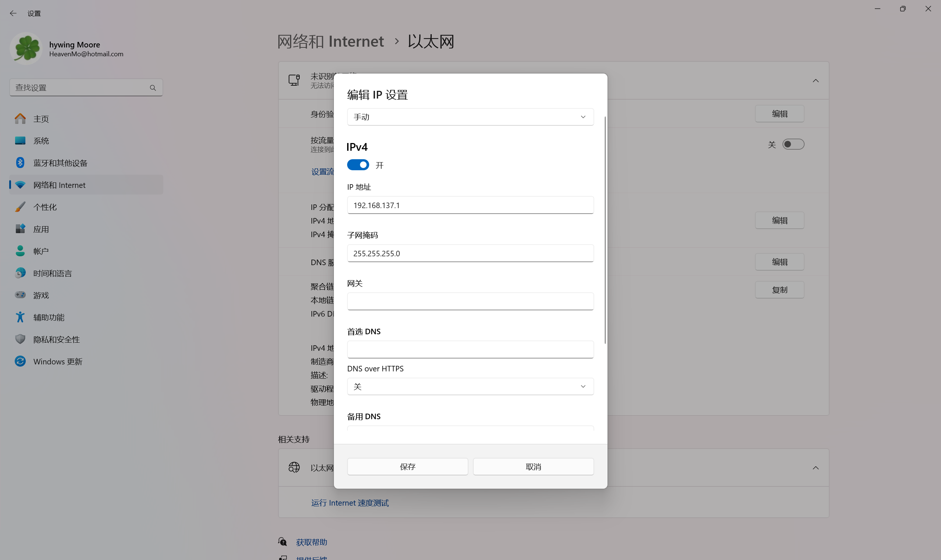The image size is (941, 560).
Task: Navigate back to 网络和 Internet breadcrumb
Action: click(330, 41)
